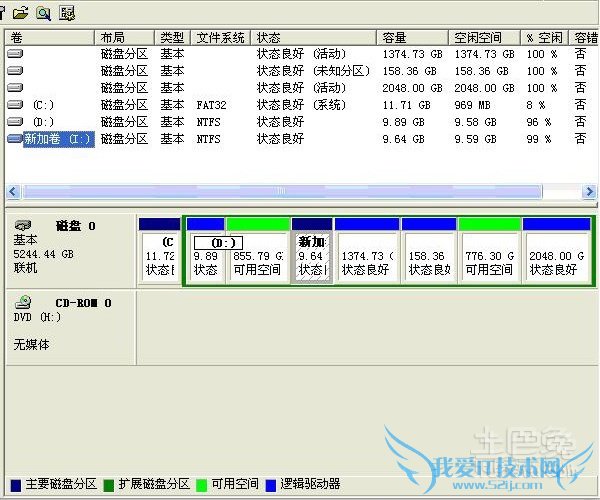Screen dimensions: 600x500
Task: Click the 扩展磁盘分区 legend color swatch
Action: pyautogui.click(x=109, y=485)
